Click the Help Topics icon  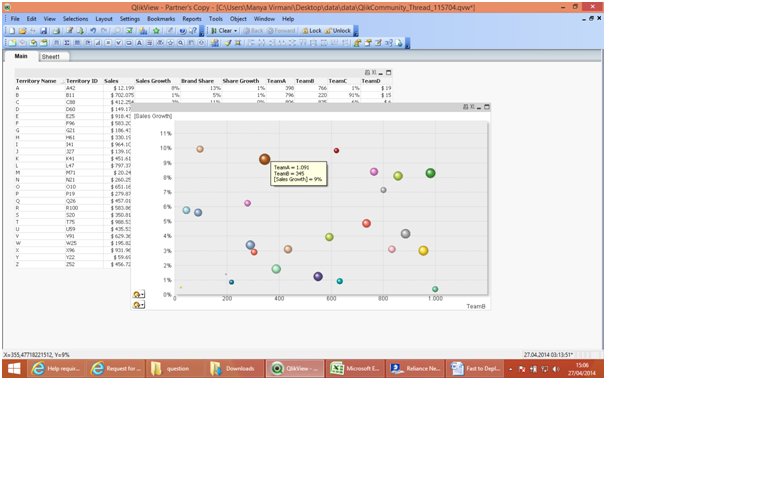click(x=182, y=30)
